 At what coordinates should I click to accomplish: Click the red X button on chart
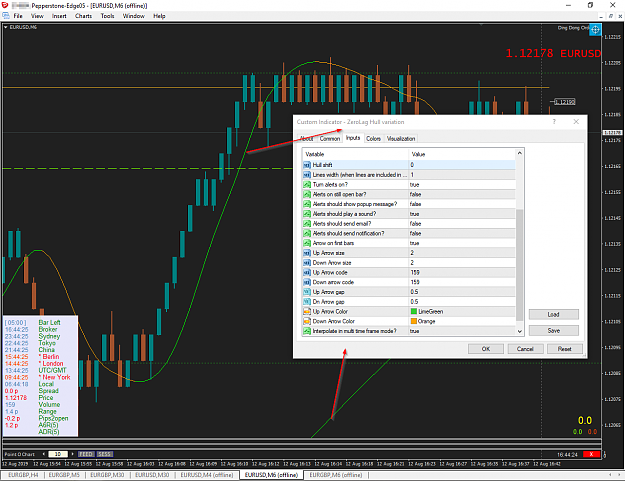click(591, 454)
